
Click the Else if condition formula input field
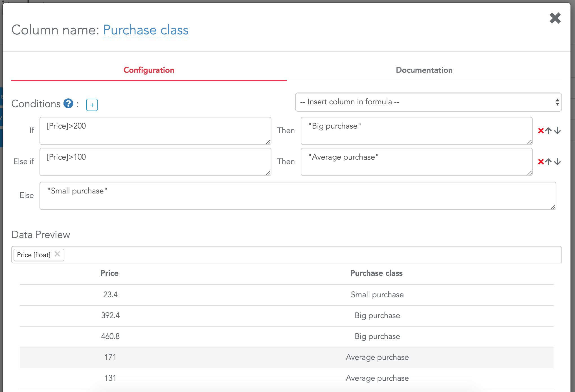click(155, 162)
